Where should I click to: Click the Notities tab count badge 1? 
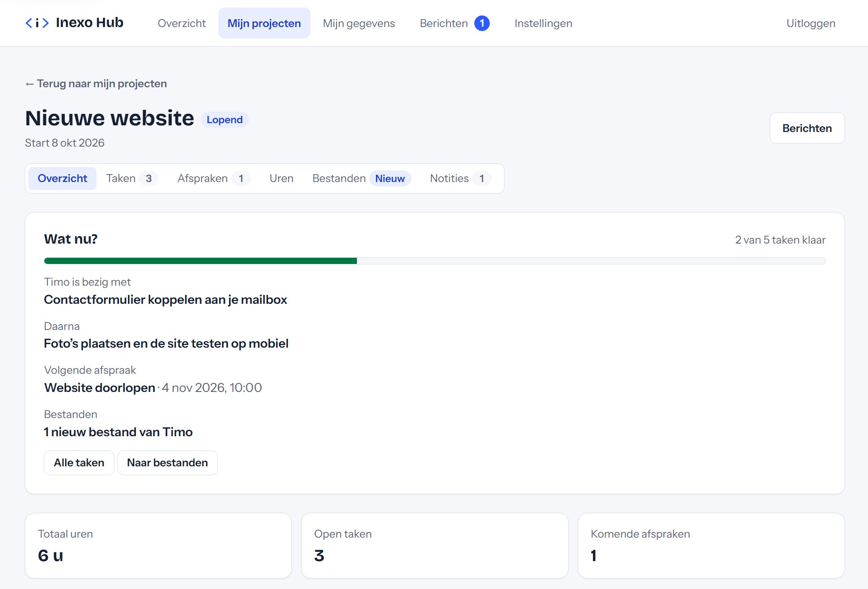(x=482, y=178)
